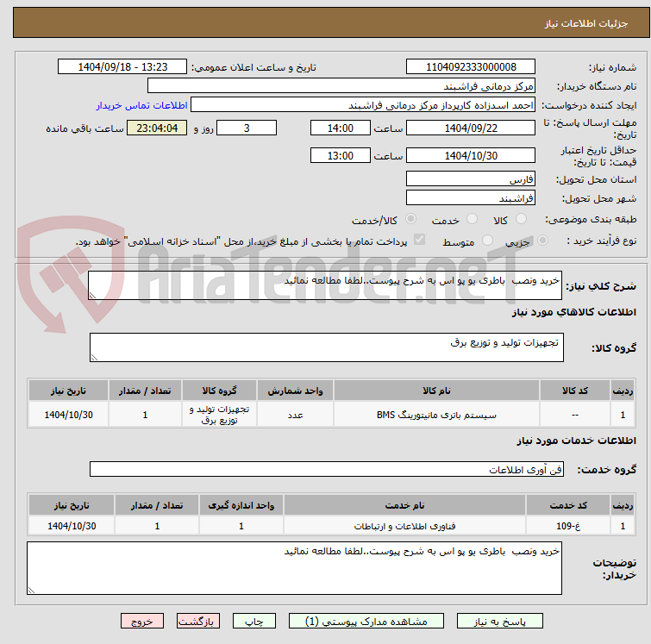This screenshot has height=644, width=651.
Task: Click the کد خدمت column header
Action: pyautogui.click(x=567, y=505)
